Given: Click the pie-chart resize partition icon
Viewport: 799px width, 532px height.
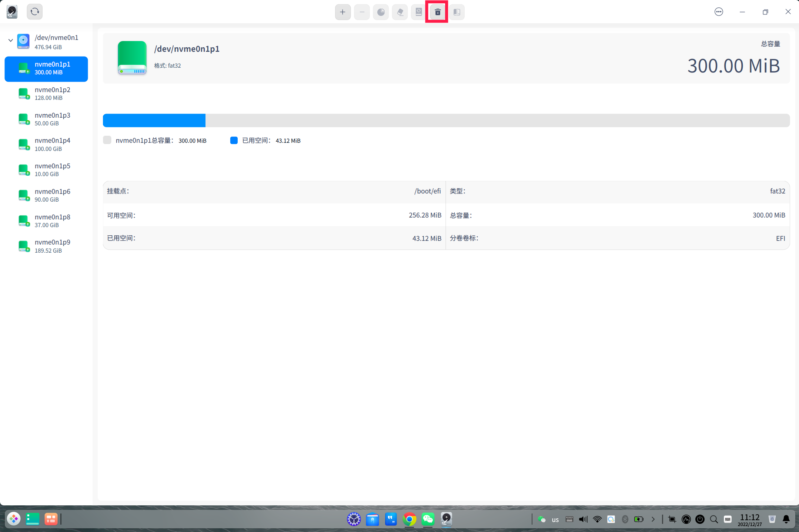Looking at the screenshot, I should coord(381,12).
